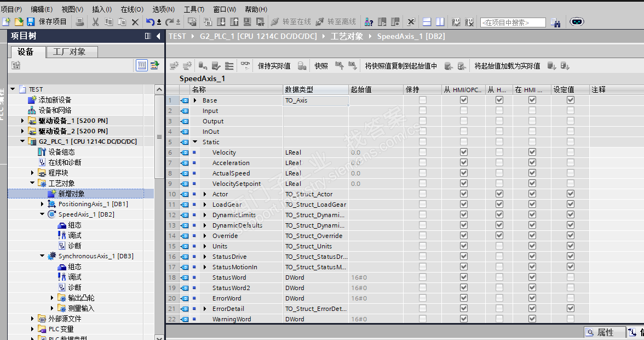Click the Cut scissors icon
This screenshot has width=644, height=340.
click(x=96, y=22)
